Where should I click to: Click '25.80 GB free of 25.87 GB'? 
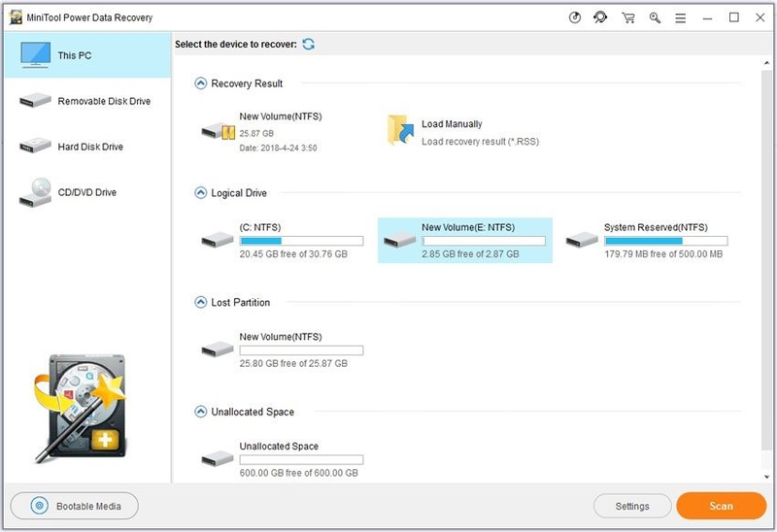point(293,364)
